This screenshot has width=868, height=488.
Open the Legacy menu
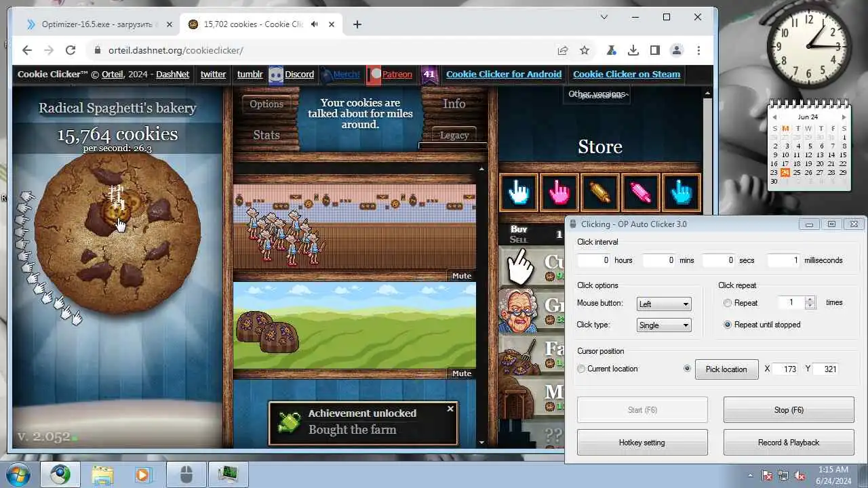(x=454, y=135)
